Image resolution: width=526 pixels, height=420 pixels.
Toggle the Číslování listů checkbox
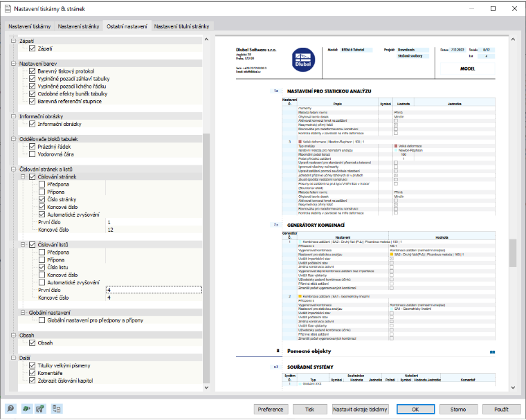pos(33,245)
